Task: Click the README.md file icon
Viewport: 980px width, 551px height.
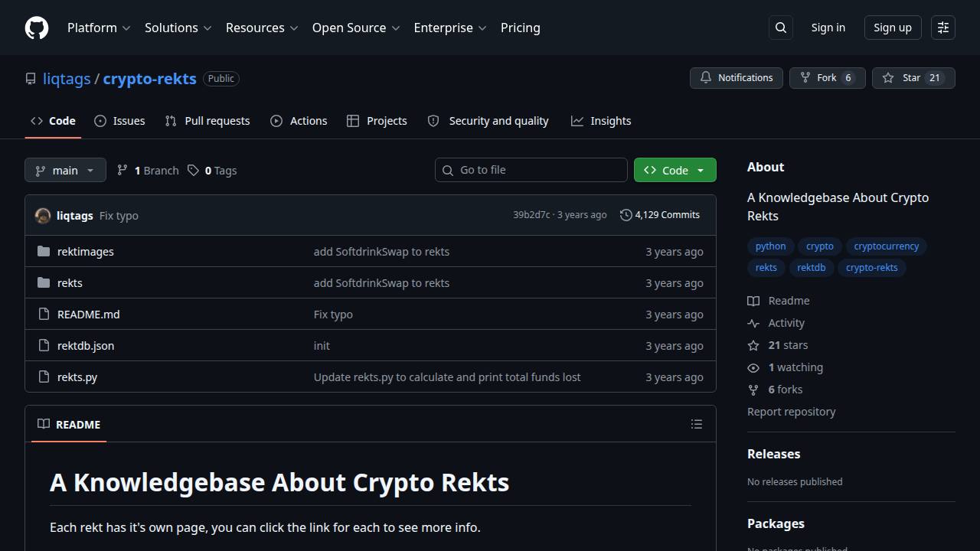Action: 44,314
